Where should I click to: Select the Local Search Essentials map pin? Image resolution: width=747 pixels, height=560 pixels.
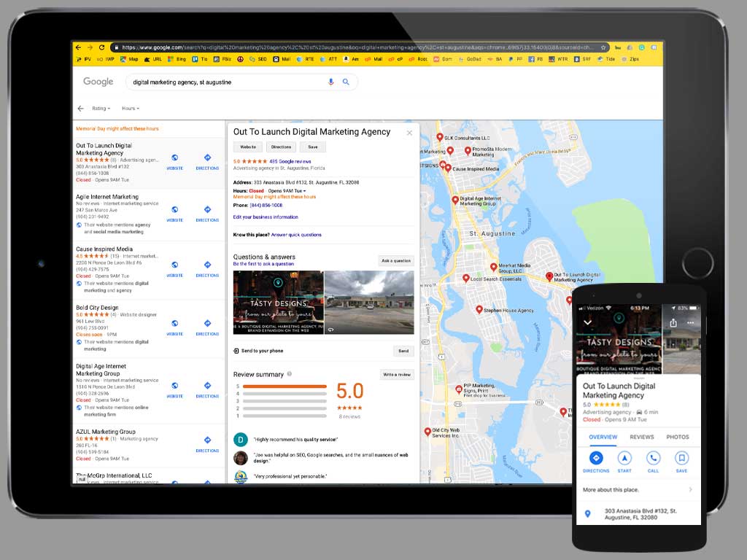(x=466, y=279)
